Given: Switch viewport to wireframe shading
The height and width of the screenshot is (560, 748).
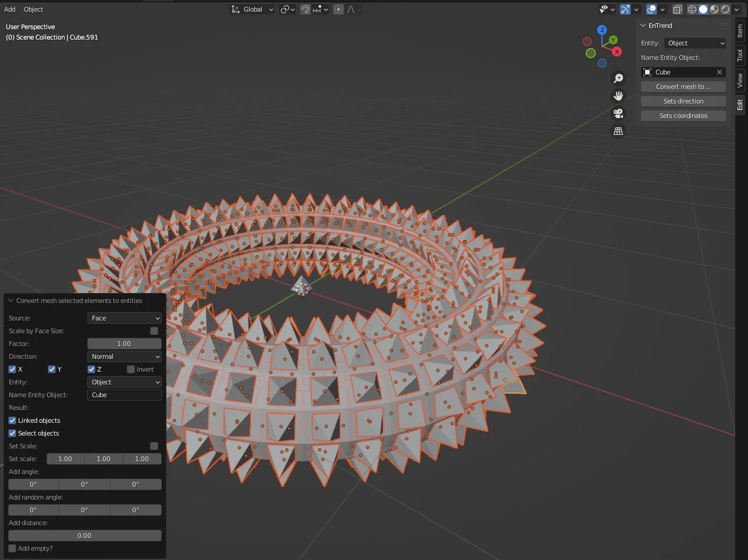Looking at the screenshot, I should (x=692, y=9).
